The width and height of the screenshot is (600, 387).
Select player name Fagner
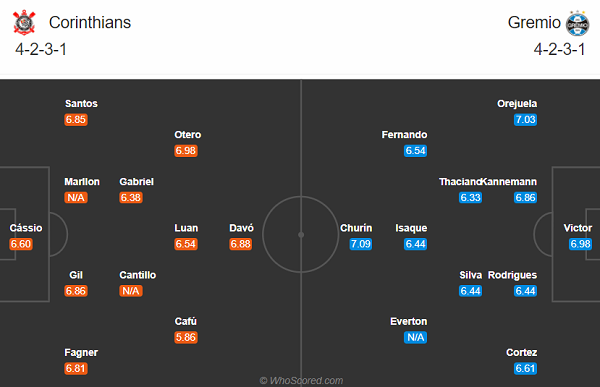point(81,353)
